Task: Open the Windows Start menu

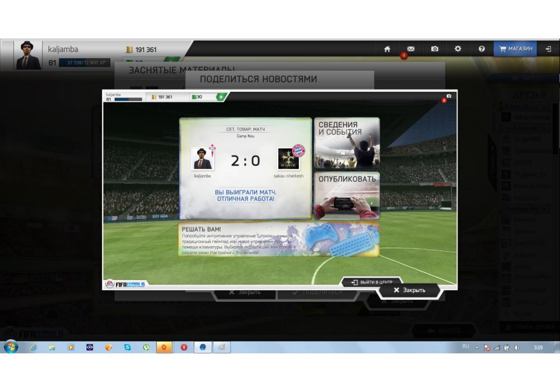Action: pyautogui.click(x=11, y=347)
